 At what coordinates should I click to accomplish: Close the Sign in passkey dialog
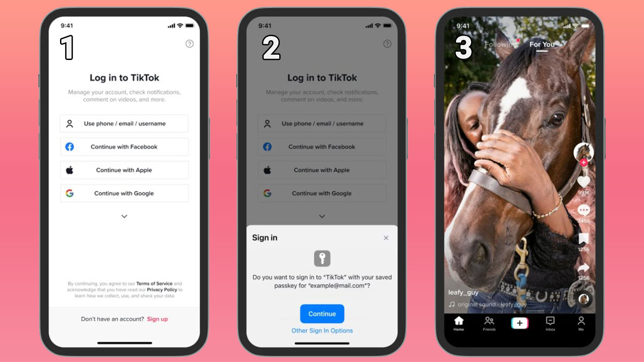(385, 238)
